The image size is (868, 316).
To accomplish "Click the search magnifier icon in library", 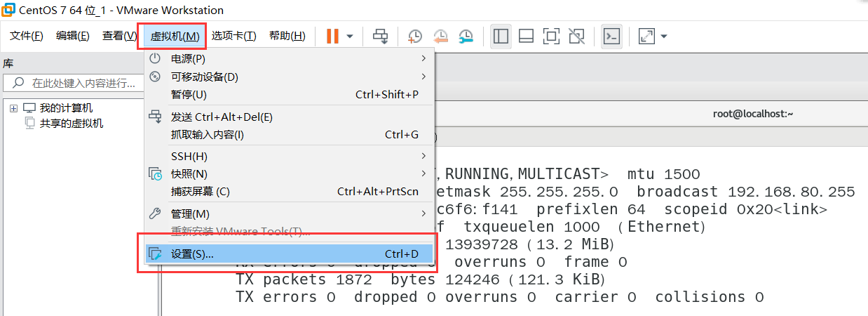I will coord(19,83).
